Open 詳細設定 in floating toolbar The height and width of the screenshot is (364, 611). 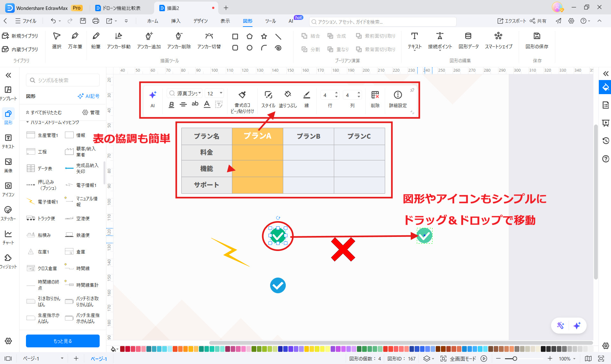click(398, 99)
